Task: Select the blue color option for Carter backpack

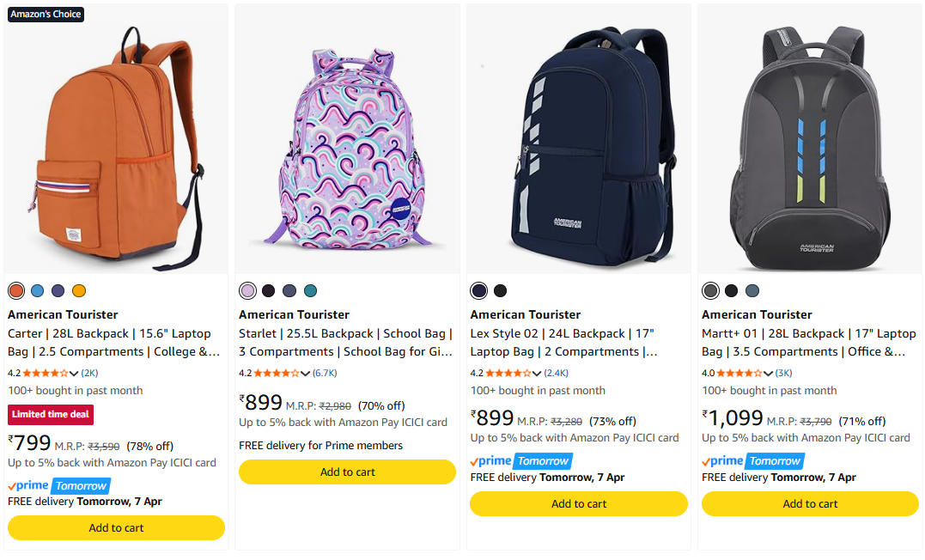Action: click(37, 290)
